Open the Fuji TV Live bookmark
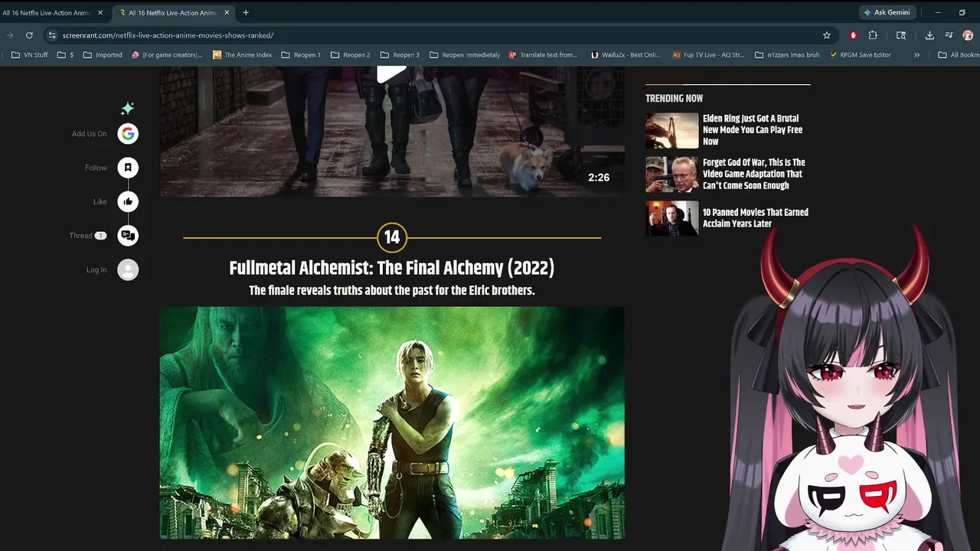 click(708, 55)
